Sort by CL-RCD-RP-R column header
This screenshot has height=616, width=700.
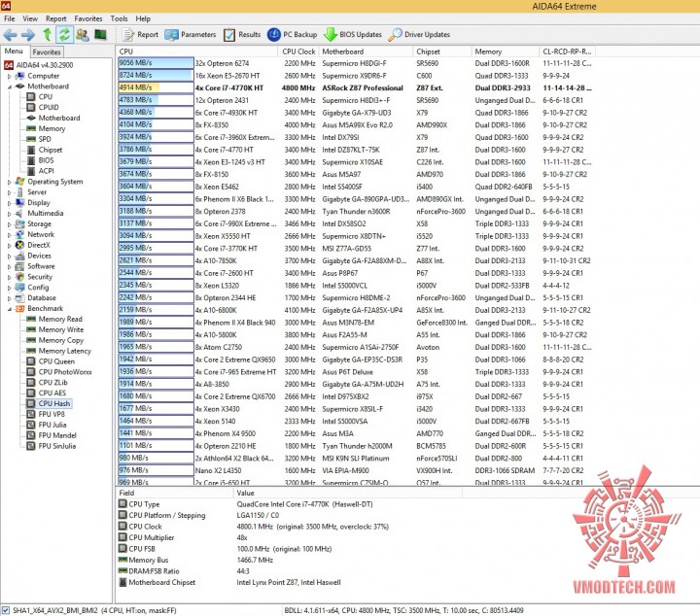[x=567, y=51]
